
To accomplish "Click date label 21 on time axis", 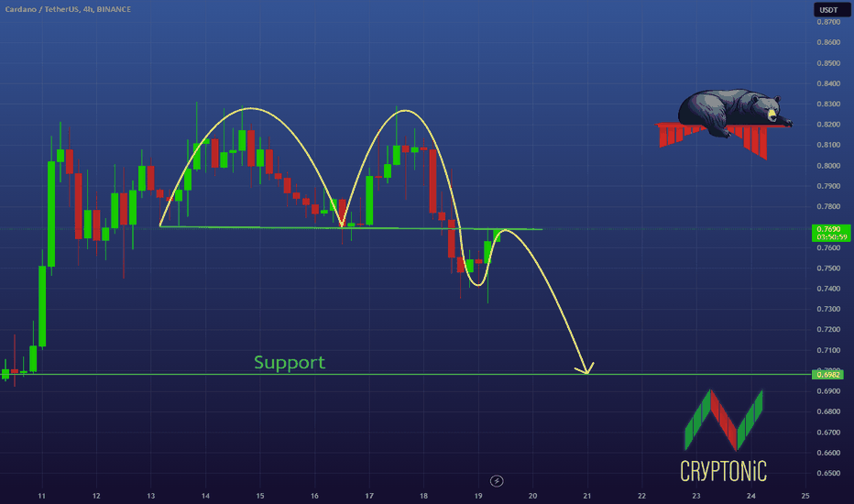I will pos(587,496).
